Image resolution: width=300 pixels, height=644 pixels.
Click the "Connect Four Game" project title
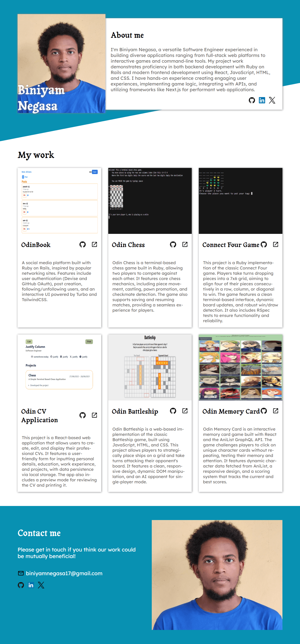(x=231, y=245)
